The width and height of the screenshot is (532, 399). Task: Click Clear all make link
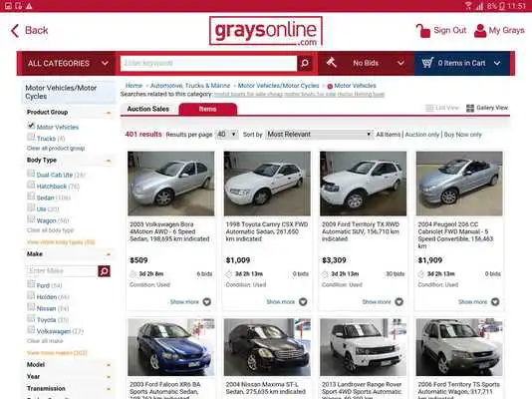(x=45, y=341)
